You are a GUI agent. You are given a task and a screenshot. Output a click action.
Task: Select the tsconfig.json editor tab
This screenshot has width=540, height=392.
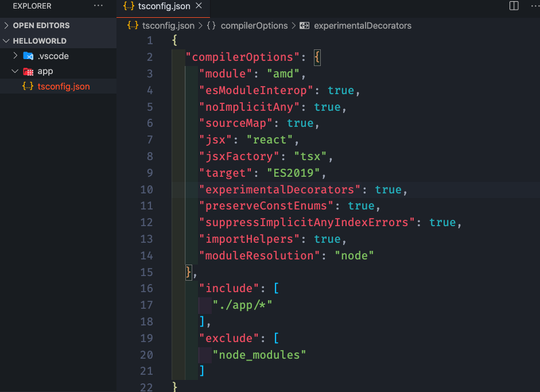(x=163, y=8)
